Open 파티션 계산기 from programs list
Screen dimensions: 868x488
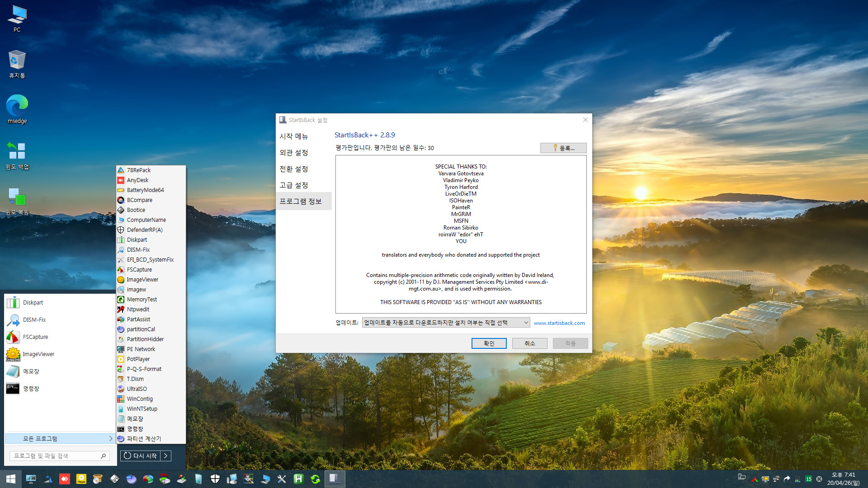[x=151, y=439]
